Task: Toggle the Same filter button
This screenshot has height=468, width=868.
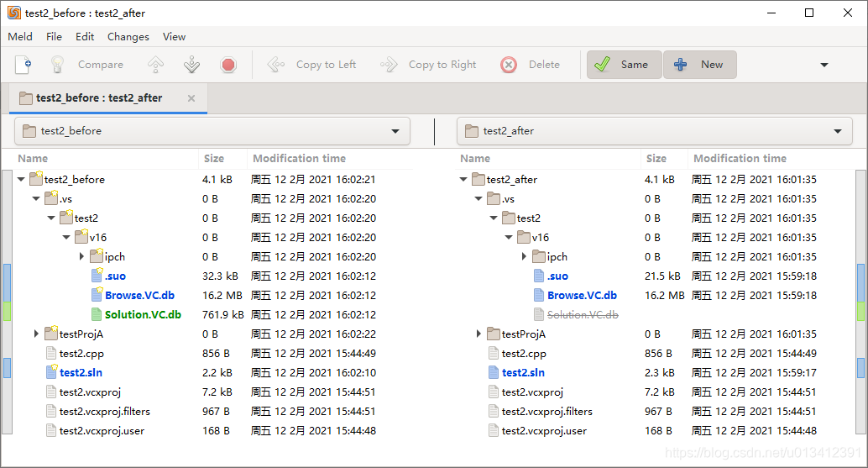Action: coord(624,65)
